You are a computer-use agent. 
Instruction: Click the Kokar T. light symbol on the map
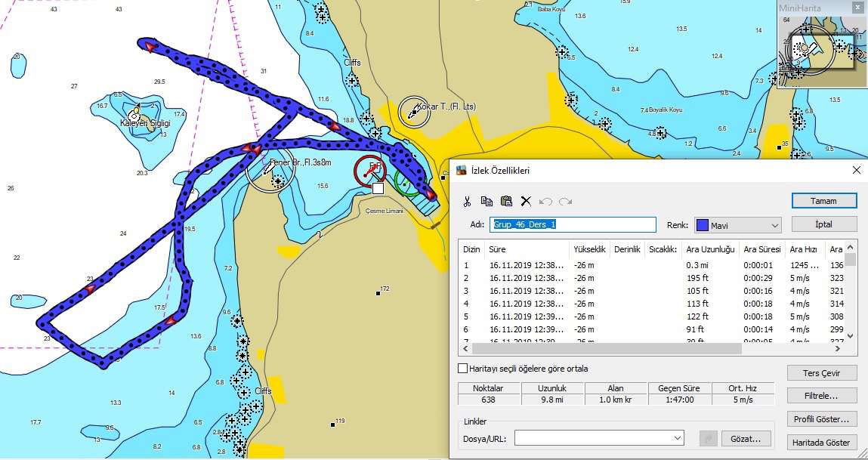tap(413, 113)
